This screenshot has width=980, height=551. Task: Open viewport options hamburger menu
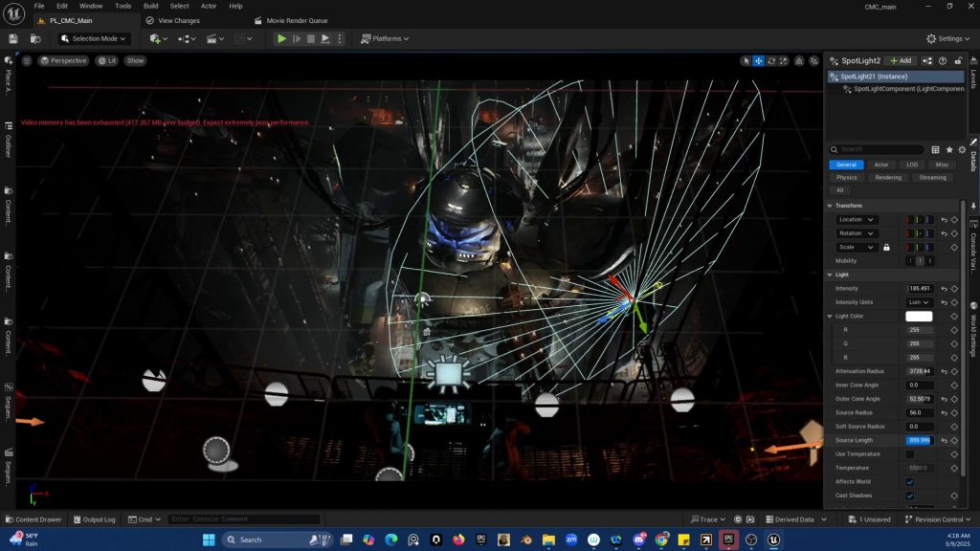[27, 60]
